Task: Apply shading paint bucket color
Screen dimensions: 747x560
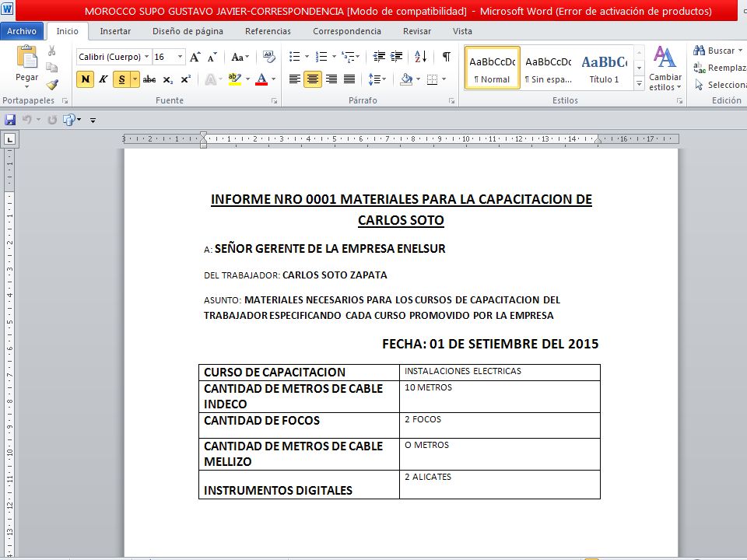Action: click(406, 79)
